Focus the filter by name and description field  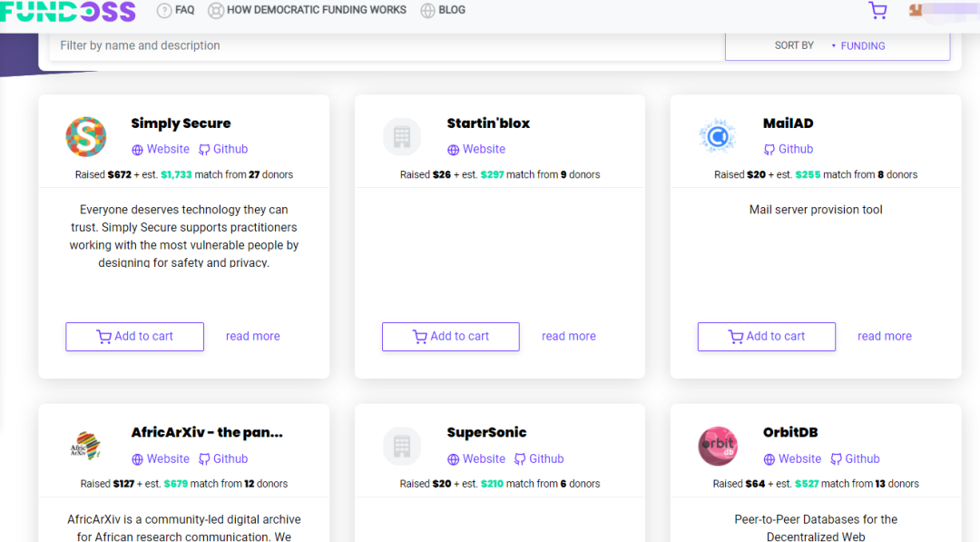387,45
